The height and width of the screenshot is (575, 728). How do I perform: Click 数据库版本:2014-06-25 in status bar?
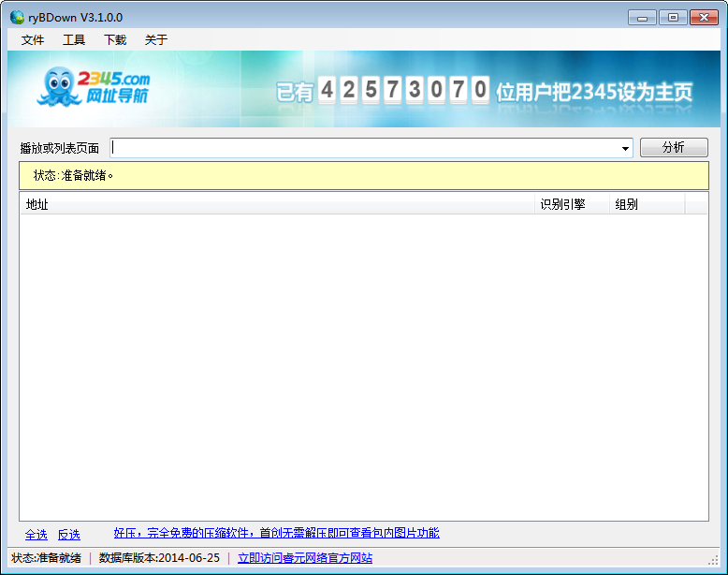pos(159,558)
